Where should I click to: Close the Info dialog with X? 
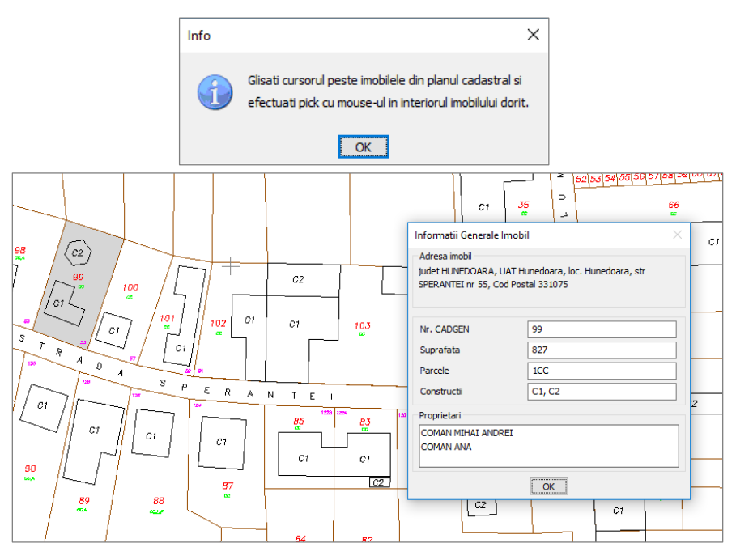click(533, 35)
